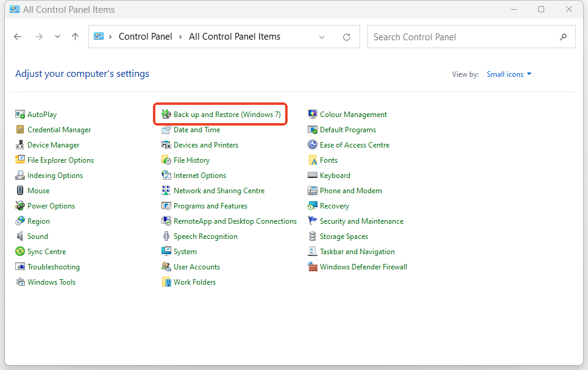Open Speech Recognition
The height and width of the screenshot is (370, 588).
click(x=206, y=236)
